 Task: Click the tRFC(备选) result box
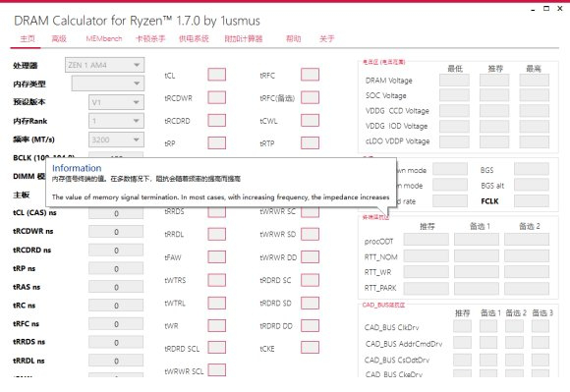pyautogui.click(x=311, y=97)
